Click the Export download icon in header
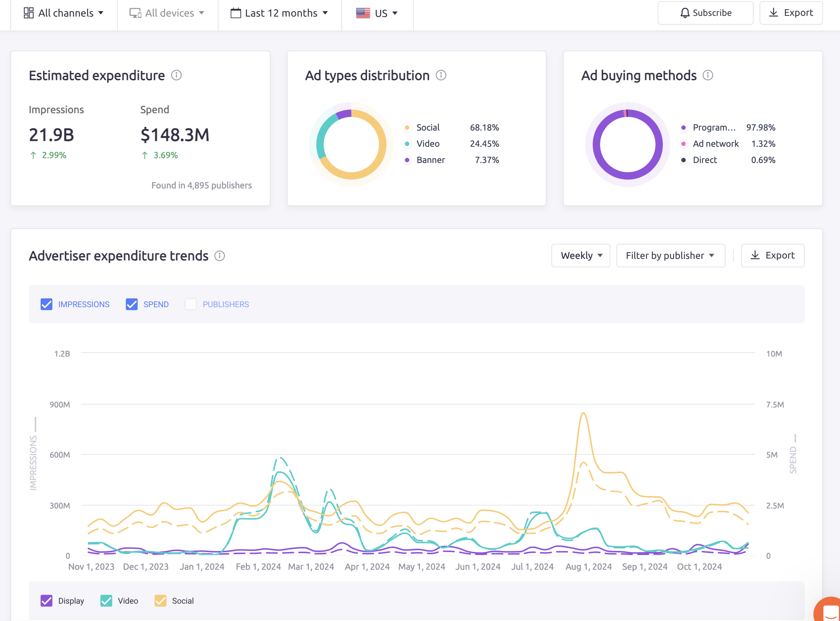 774,13
